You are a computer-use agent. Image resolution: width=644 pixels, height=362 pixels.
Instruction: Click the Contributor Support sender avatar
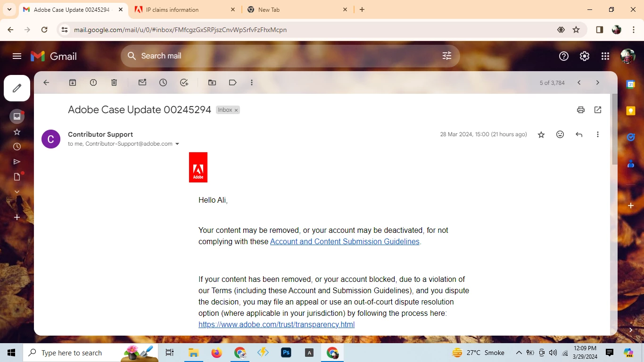pos(51,139)
